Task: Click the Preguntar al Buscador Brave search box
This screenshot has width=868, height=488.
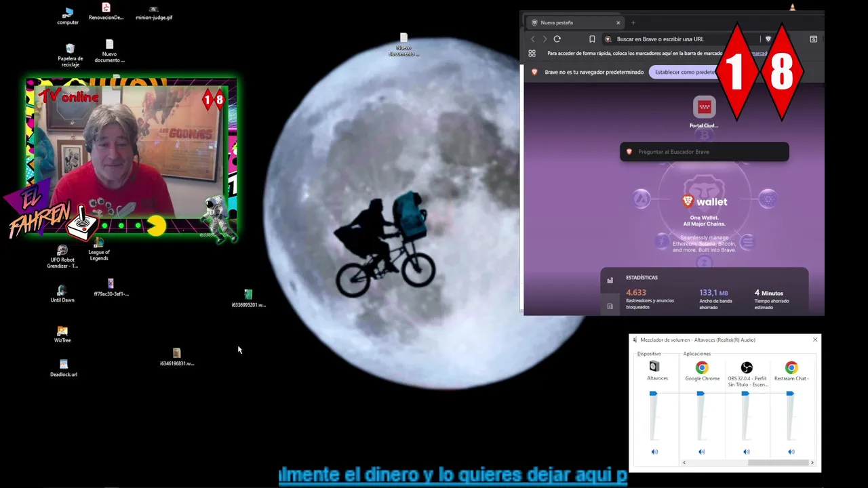Action: pos(704,152)
